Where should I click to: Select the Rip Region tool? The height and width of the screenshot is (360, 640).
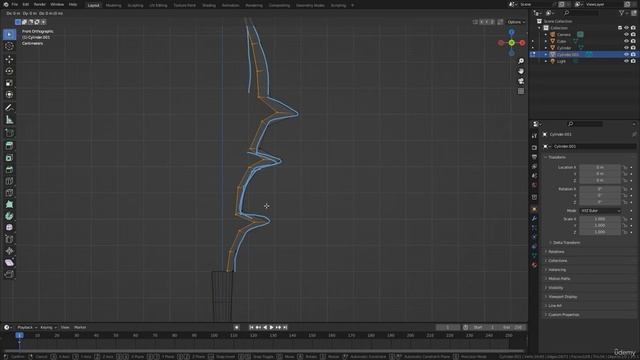coord(9,274)
